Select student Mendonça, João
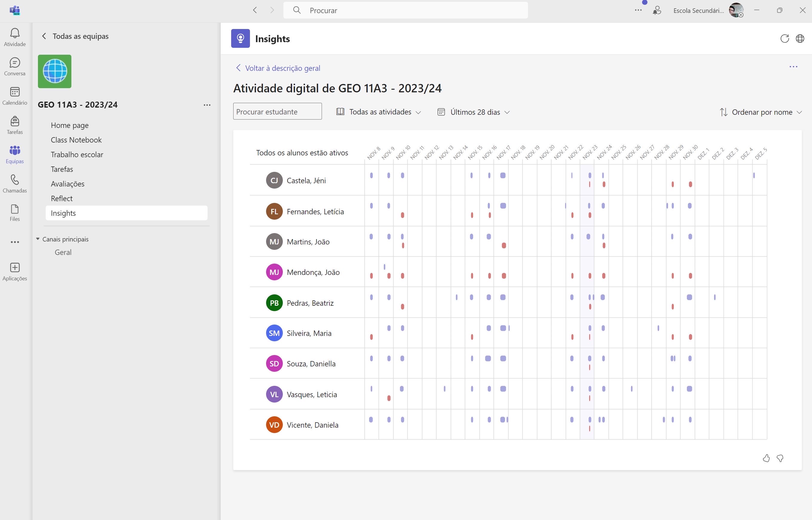 (313, 272)
